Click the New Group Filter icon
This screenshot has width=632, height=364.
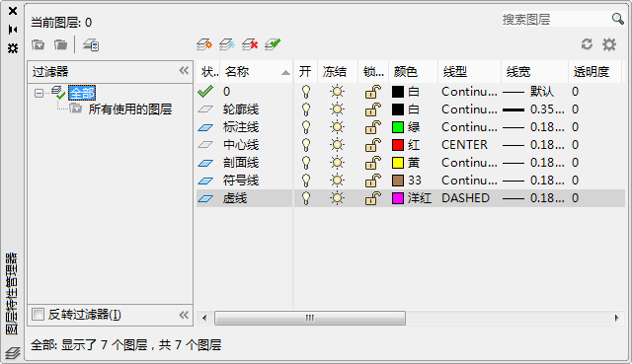click(61, 44)
